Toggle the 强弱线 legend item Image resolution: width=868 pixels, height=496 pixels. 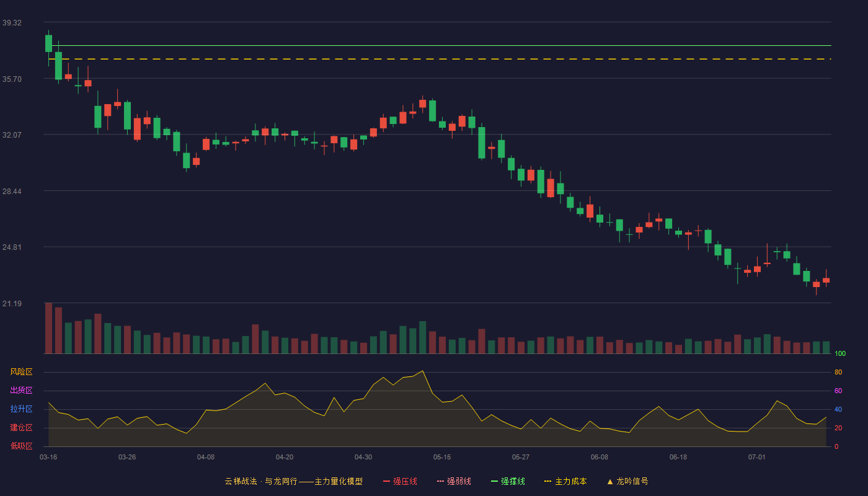pos(454,481)
